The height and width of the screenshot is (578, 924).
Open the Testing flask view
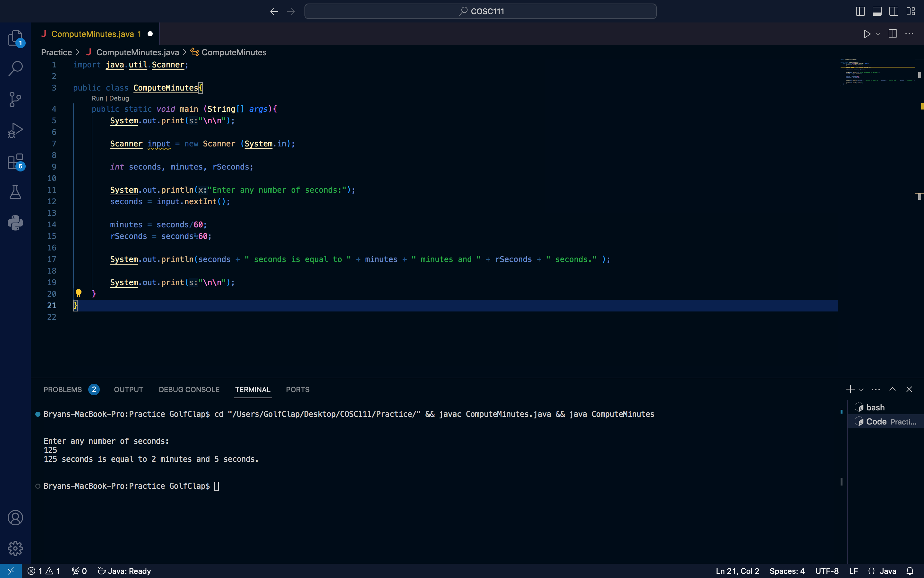(15, 192)
